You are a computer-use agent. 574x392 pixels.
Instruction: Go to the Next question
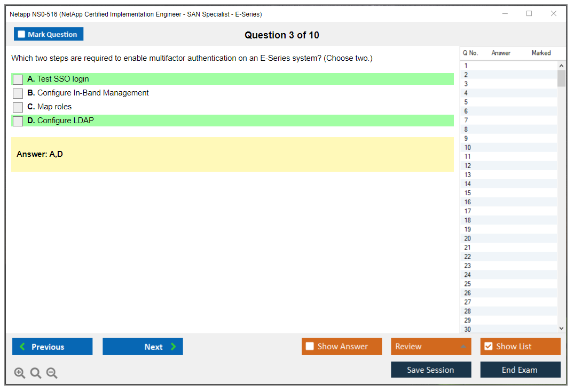143,347
